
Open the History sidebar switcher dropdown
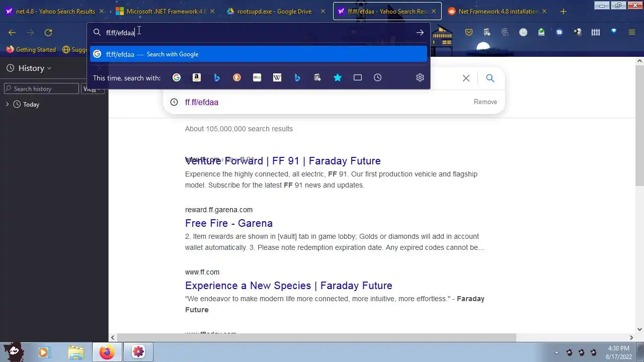coord(29,68)
